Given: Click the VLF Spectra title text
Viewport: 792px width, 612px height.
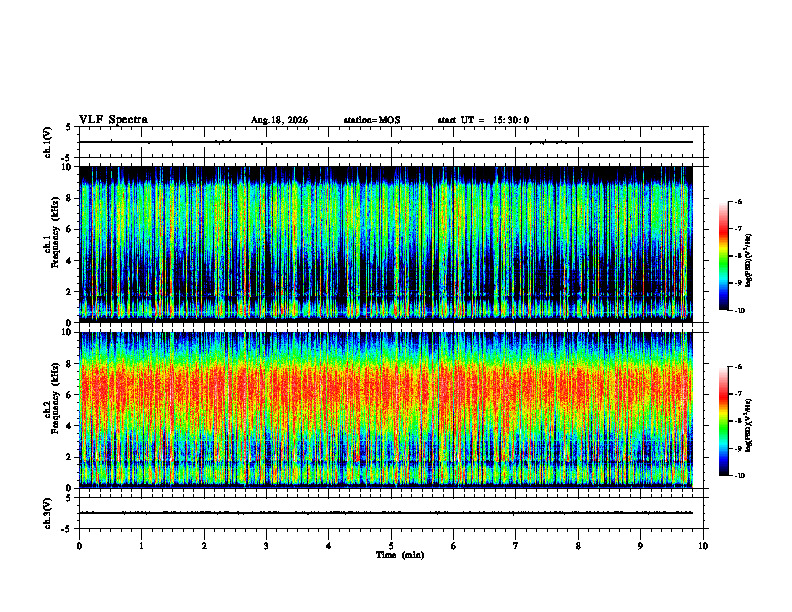Looking at the screenshot, I should tap(113, 120).
